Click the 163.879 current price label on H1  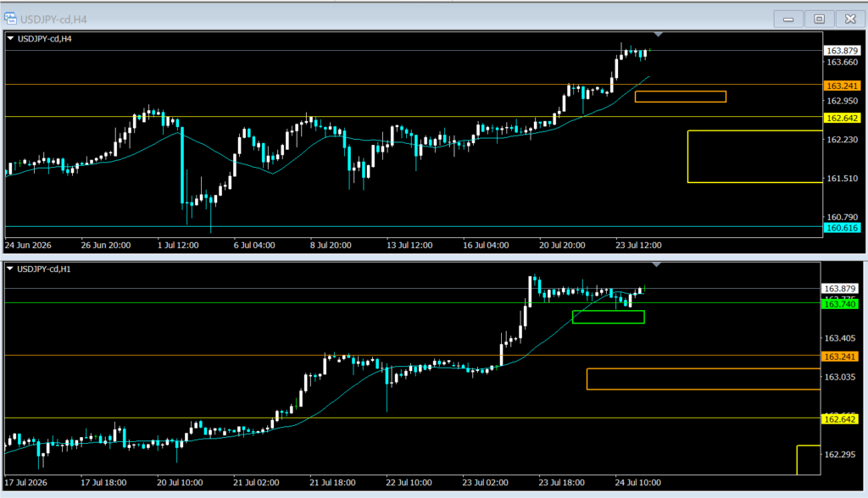pyautogui.click(x=840, y=288)
